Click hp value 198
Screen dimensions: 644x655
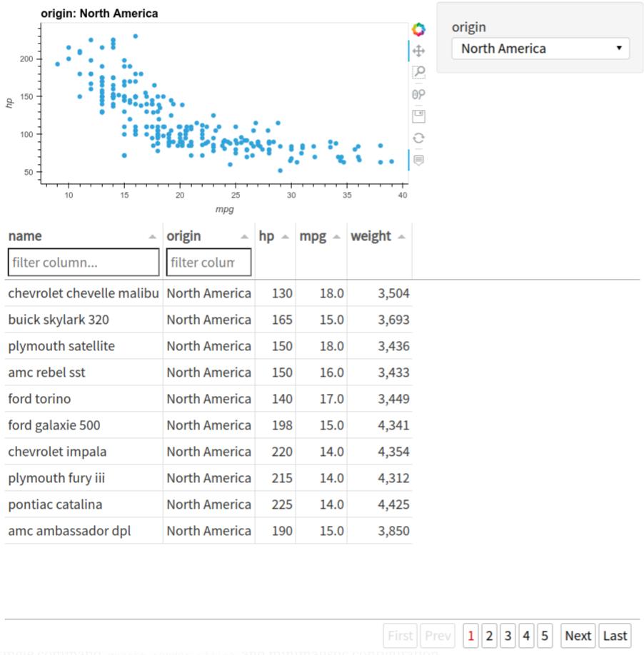[282, 425]
